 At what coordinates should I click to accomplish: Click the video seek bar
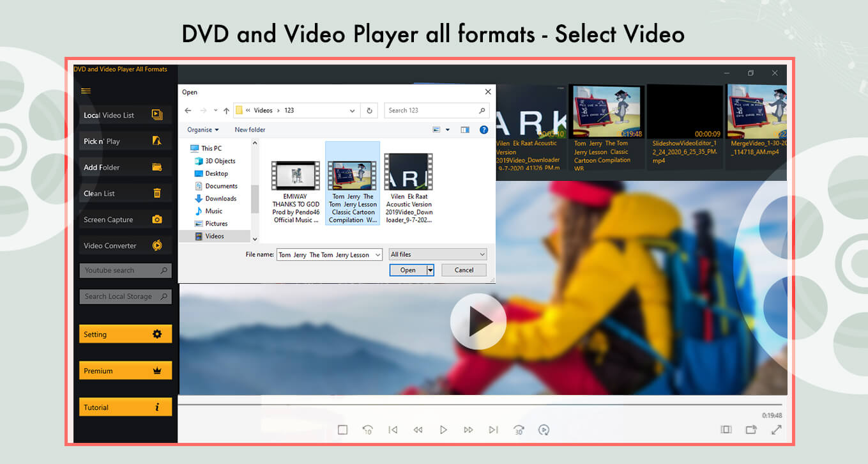pos(480,405)
